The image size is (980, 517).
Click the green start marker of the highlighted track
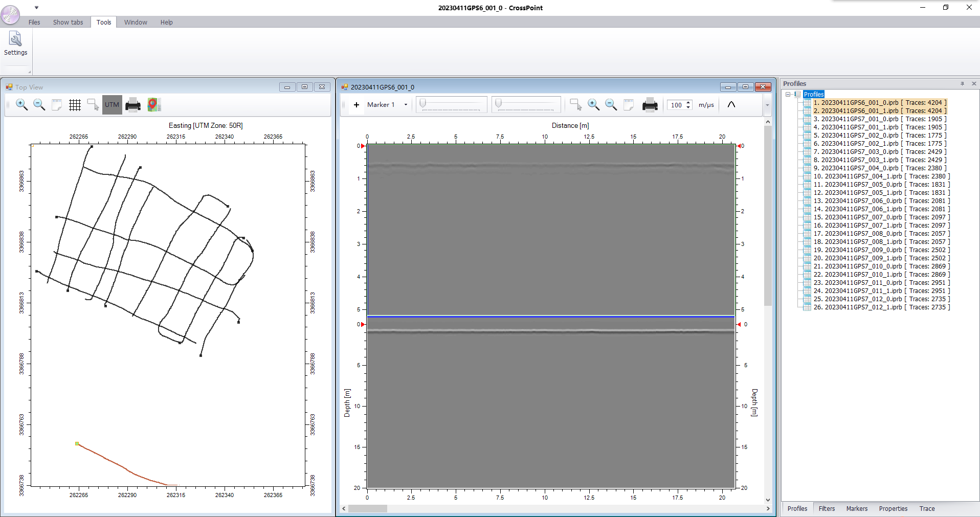tap(77, 443)
